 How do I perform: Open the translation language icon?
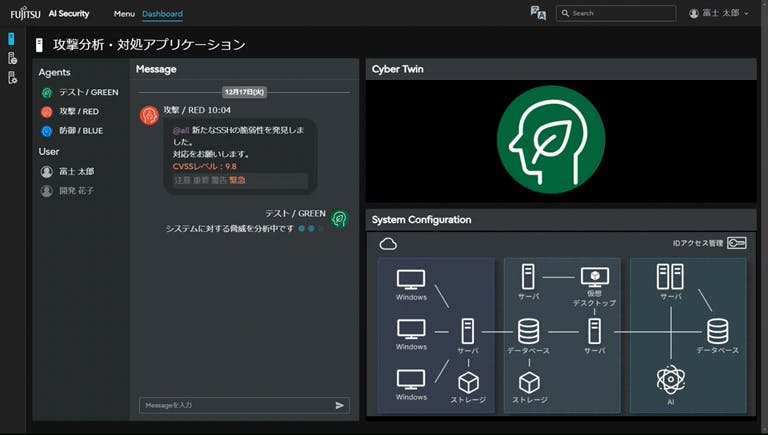538,13
